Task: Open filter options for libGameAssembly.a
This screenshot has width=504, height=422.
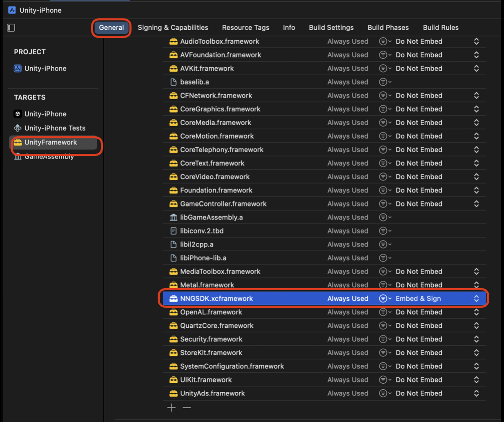Action: pos(385,218)
